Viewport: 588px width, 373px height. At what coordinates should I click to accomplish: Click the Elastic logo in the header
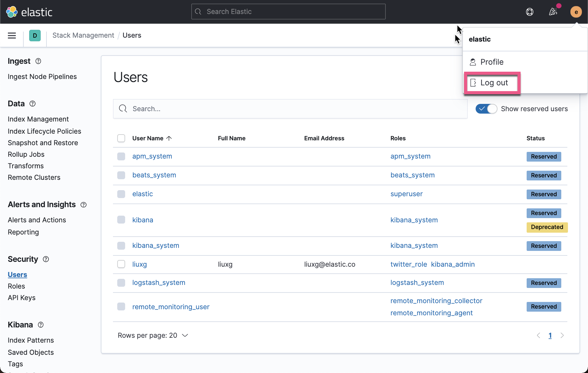pyautogui.click(x=29, y=12)
